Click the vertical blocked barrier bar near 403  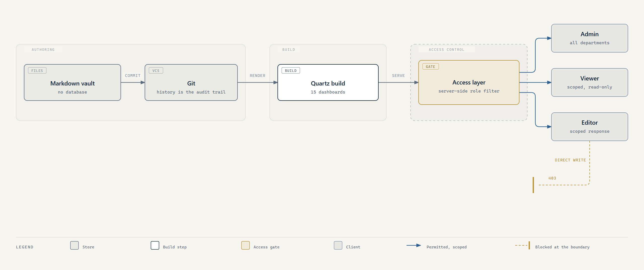[533, 185]
